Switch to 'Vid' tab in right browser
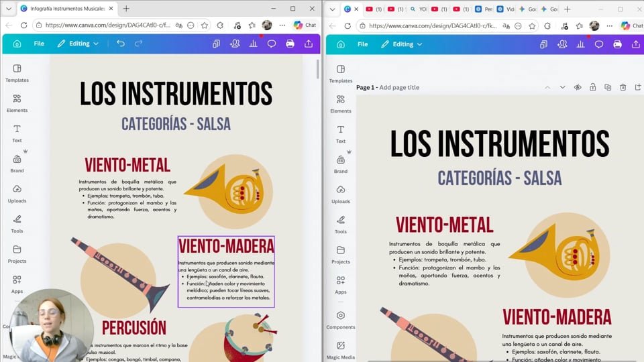 pos(506,9)
